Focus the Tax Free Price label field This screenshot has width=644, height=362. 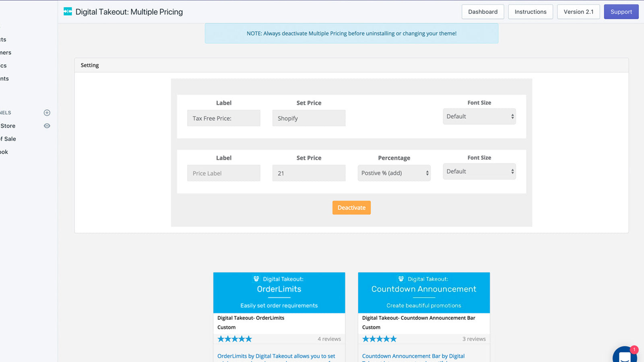(x=223, y=118)
